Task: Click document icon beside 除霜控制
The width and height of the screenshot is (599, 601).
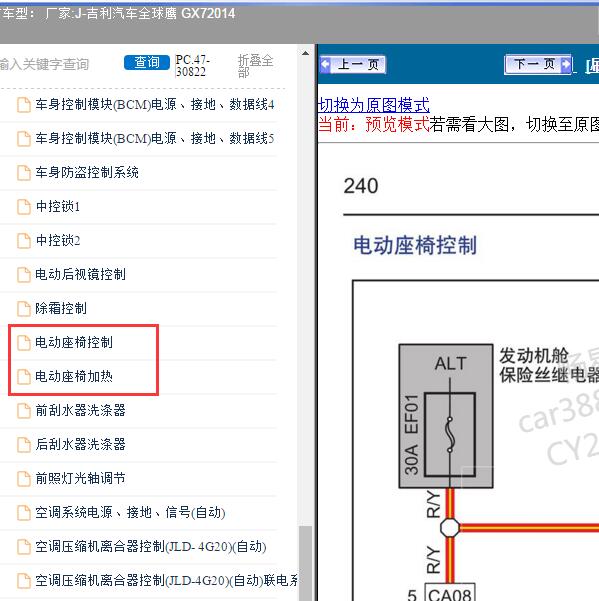Action: (x=24, y=309)
